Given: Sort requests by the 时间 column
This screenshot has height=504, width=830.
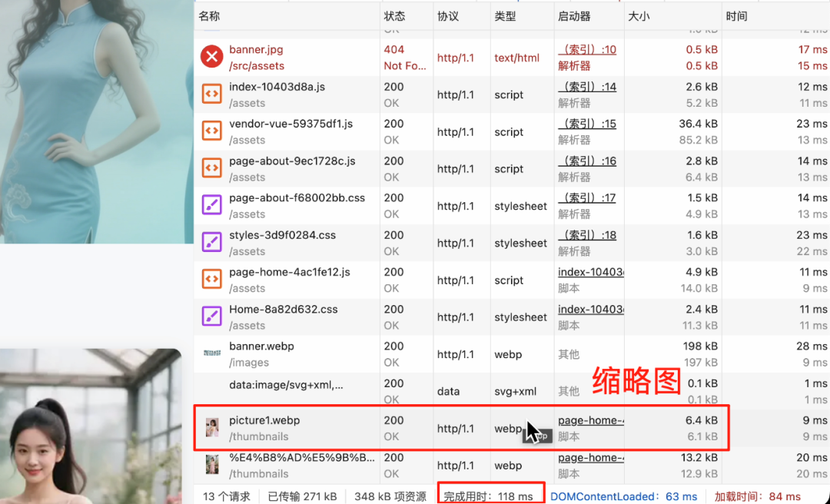Looking at the screenshot, I should coord(736,15).
